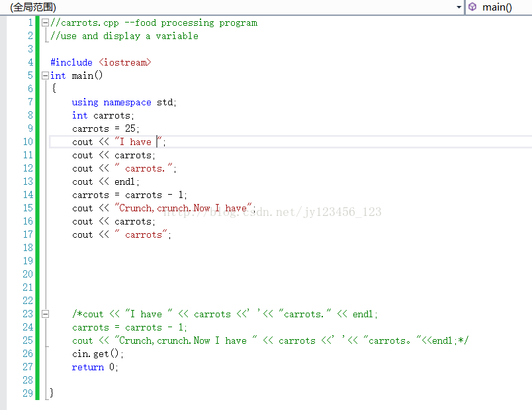Click 'endl' on line 13
Image resolution: width=532 pixels, height=410 pixels.
[x=124, y=181]
